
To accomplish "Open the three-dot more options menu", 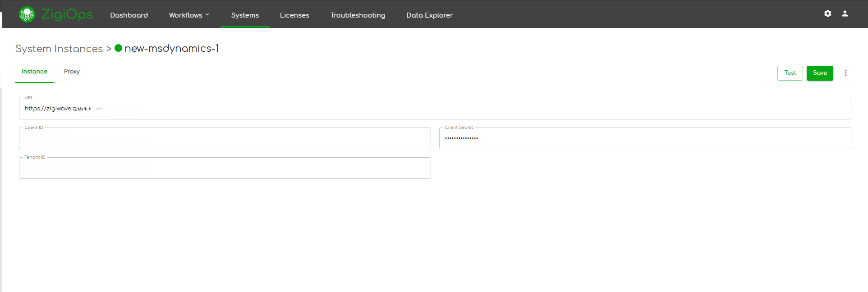I will pyautogui.click(x=846, y=73).
